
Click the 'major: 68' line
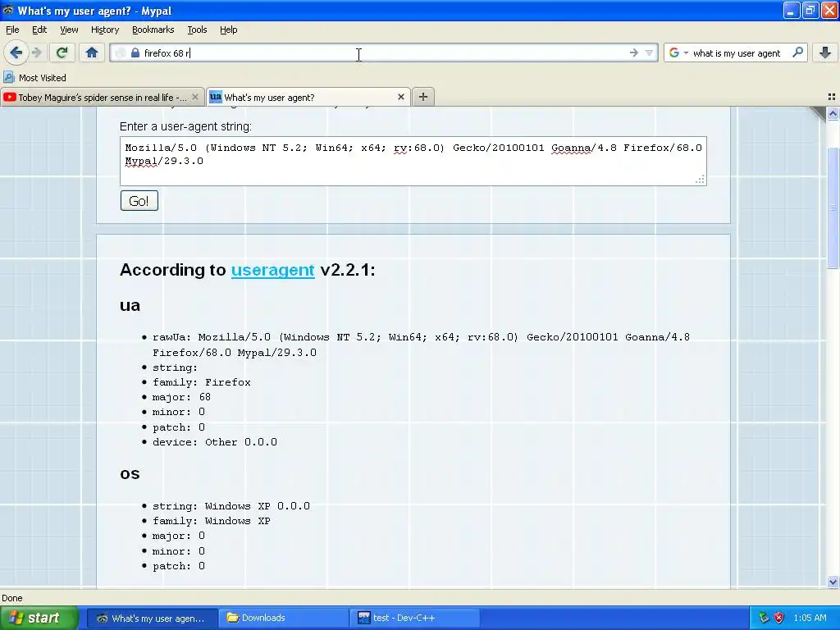(x=181, y=397)
